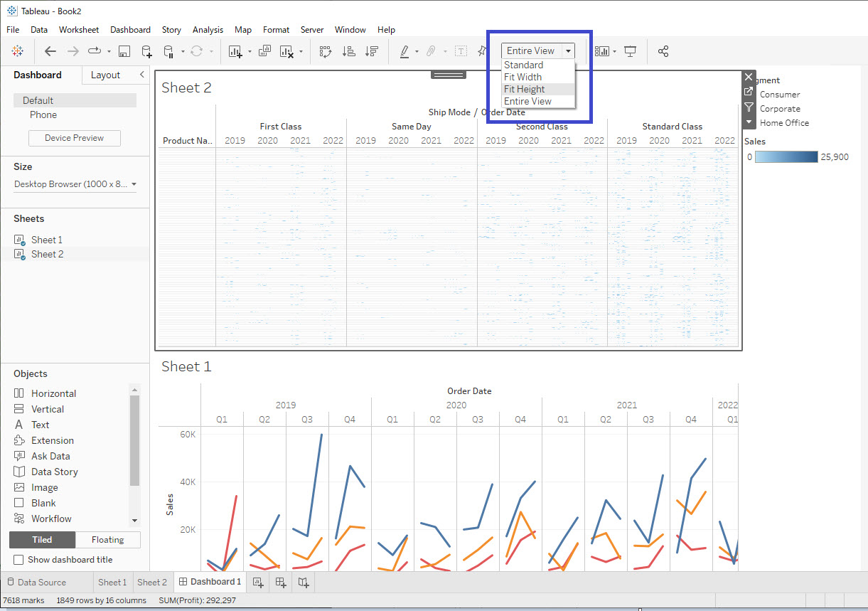Open the Dashboard menu

coord(130,30)
